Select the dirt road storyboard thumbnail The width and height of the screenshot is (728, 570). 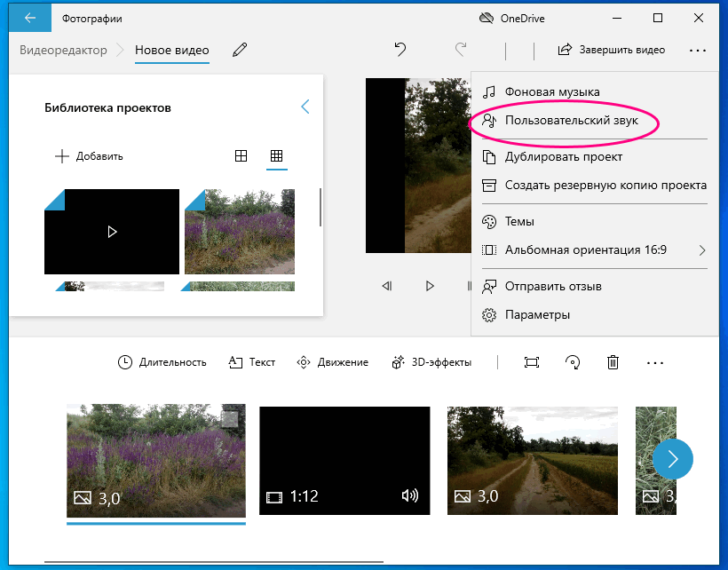pos(532,460)
